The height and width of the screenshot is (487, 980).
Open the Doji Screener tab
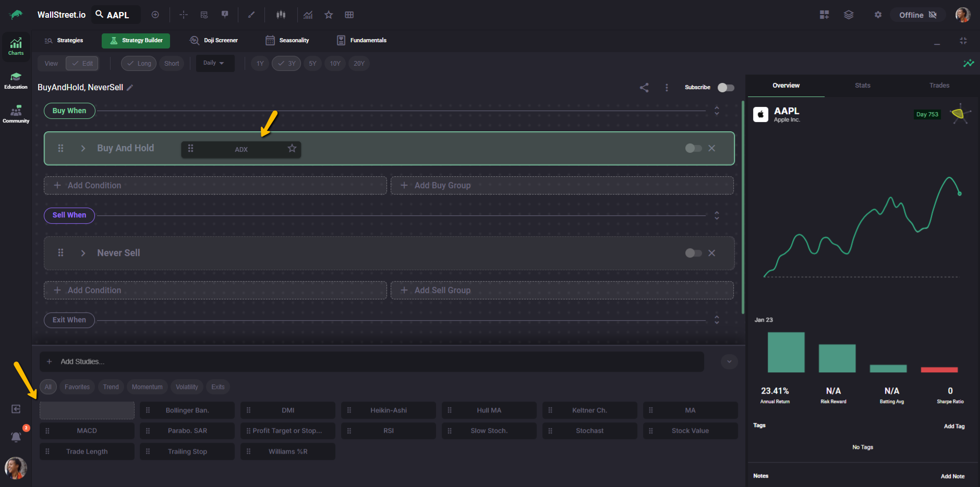pyautogui.click(x=214, y=41)
